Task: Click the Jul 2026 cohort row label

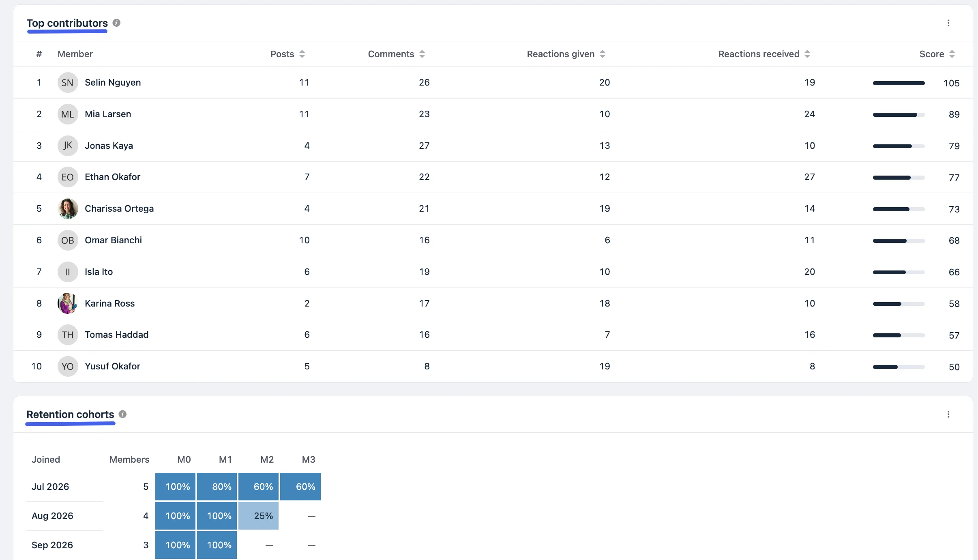Action: click(x=50, y=487)
